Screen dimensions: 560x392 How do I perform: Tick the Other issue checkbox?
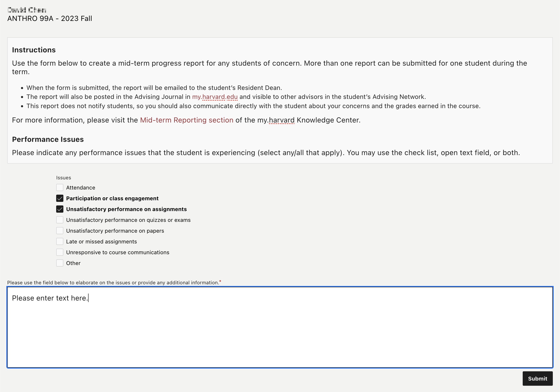tap(60, 263)
